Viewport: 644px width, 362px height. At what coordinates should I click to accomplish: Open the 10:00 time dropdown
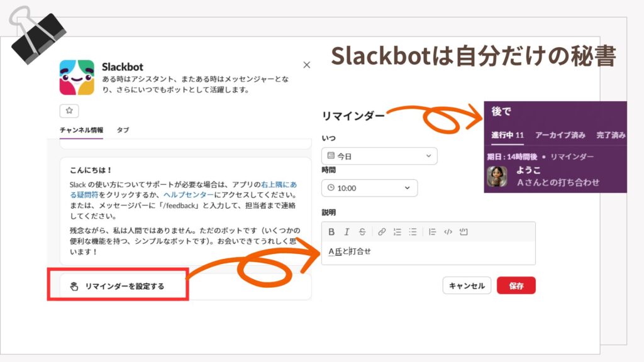[369, 188]
